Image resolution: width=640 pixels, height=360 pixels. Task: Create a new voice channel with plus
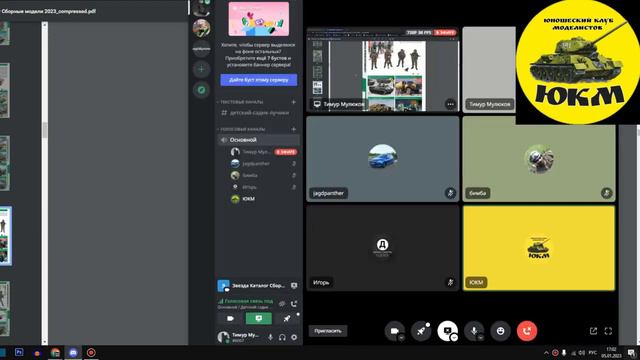point(293,129)
